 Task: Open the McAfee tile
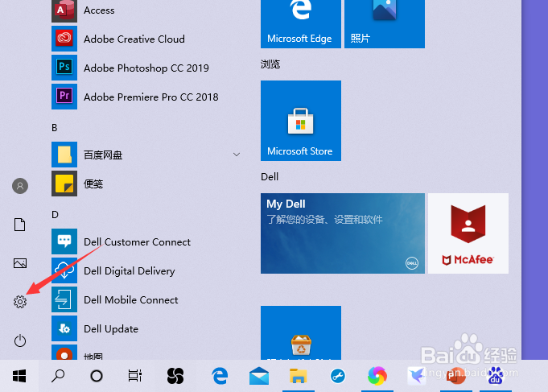point(468,233)
